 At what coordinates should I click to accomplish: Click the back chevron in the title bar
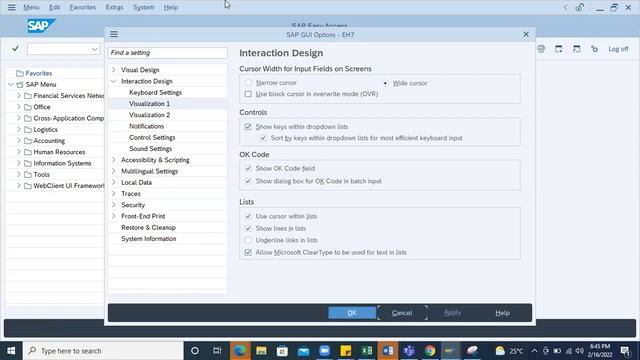pyautogui.click(x=565, y=7)
